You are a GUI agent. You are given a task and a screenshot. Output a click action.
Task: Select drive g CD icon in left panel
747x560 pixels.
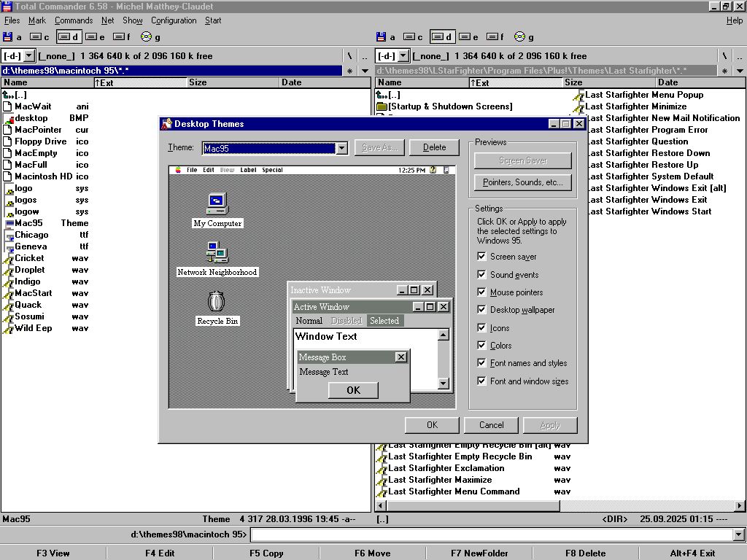tap(147, 36)
